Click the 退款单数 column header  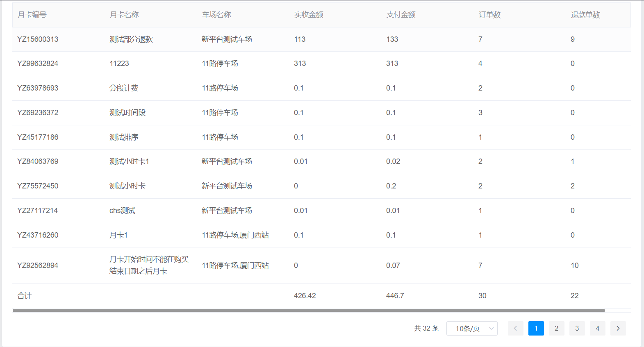pyautogui.click(x=585, y=15)
